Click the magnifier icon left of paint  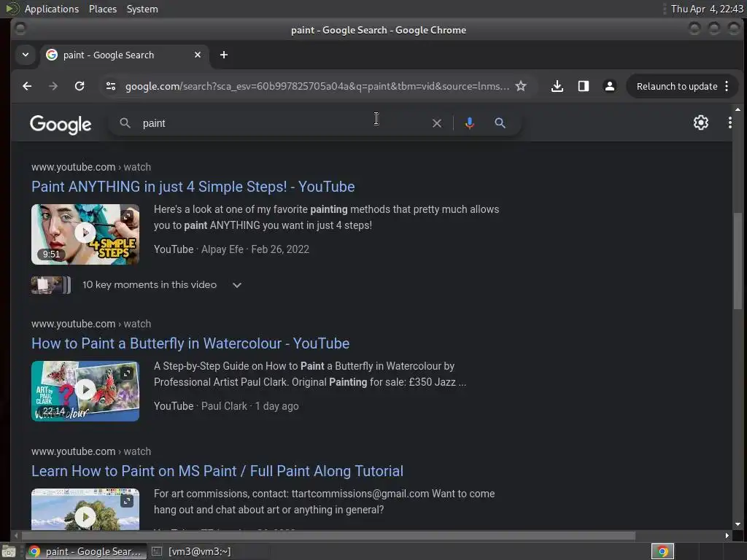125,123
